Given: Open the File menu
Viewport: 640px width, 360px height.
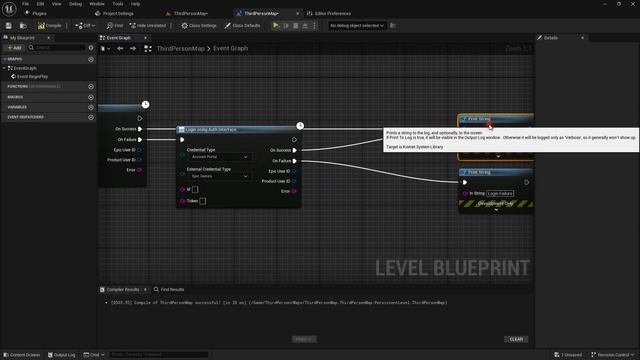Looking at the screenshot, I should (25, 4).
